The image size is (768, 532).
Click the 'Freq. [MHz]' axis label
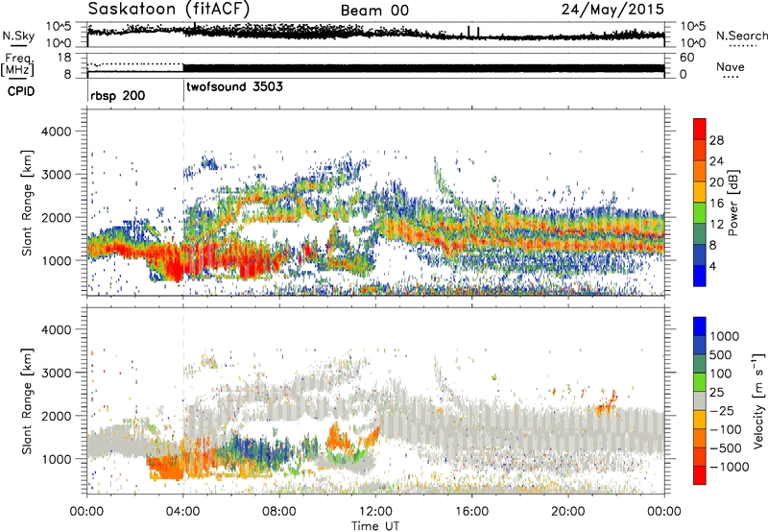pos(17,66)
